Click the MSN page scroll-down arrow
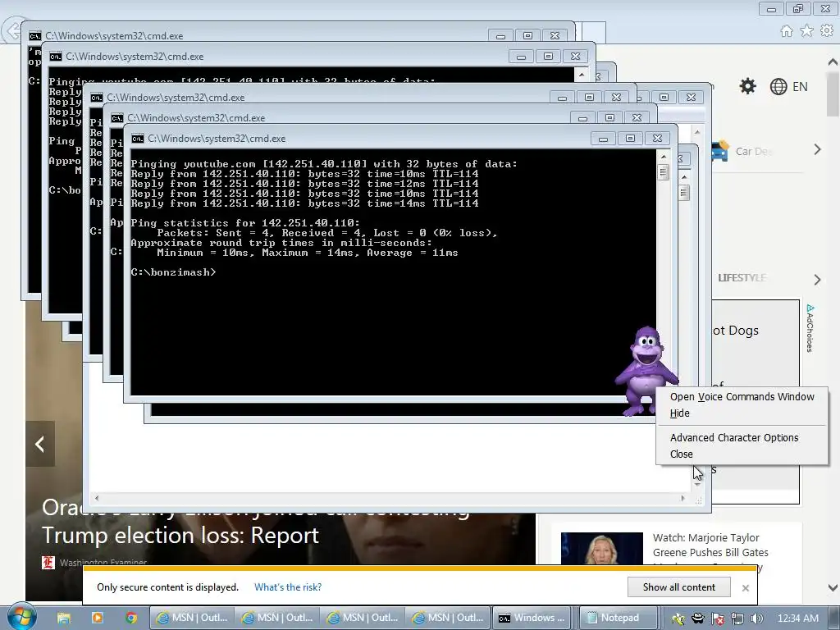 click(x=833, y=587)
